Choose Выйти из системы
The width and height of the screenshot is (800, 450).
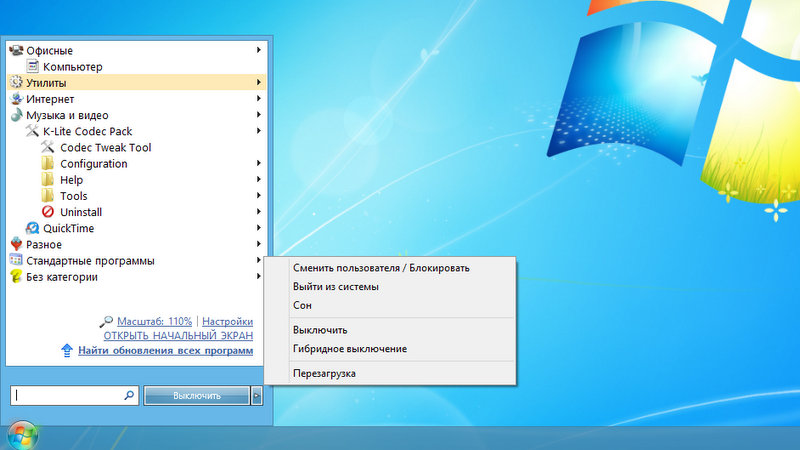click(389, 287)
